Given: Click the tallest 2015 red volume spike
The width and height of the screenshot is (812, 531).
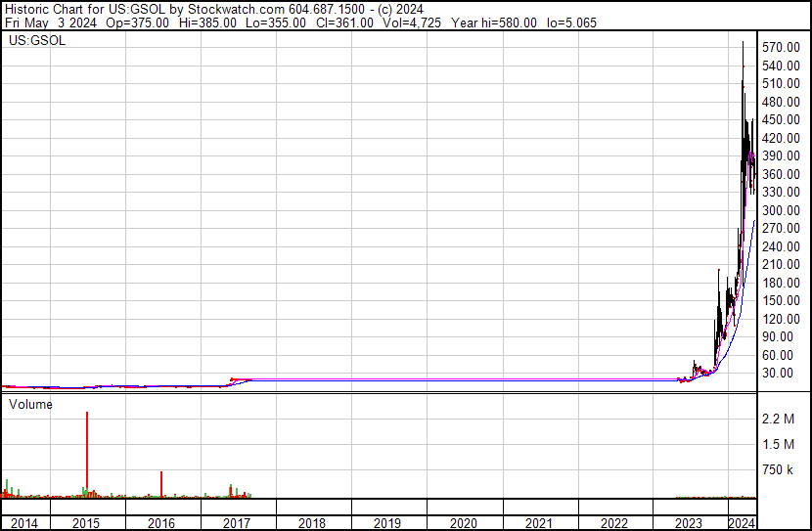Looking at the screenshot, I should coord(87,455).
